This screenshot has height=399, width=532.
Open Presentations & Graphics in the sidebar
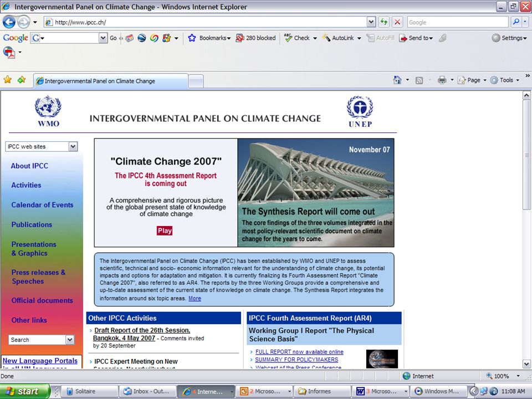pos(34,249)
